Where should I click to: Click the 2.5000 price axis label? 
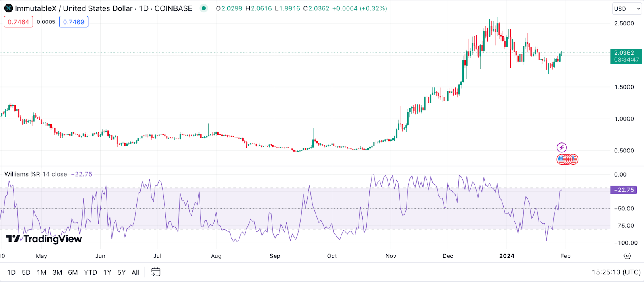point(624,23)
